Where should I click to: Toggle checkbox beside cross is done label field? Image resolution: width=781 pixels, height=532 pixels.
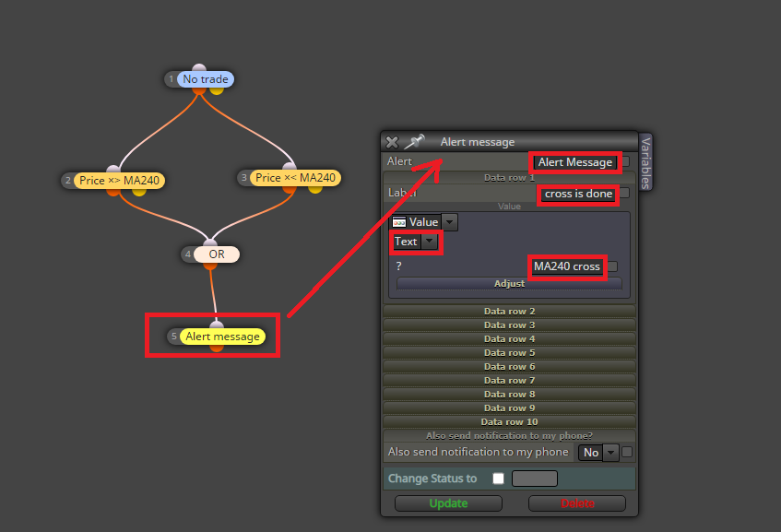pos(624,193)
